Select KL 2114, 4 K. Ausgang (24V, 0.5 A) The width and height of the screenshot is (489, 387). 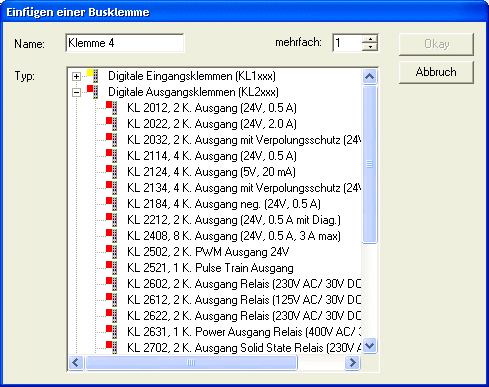(212, 156)
